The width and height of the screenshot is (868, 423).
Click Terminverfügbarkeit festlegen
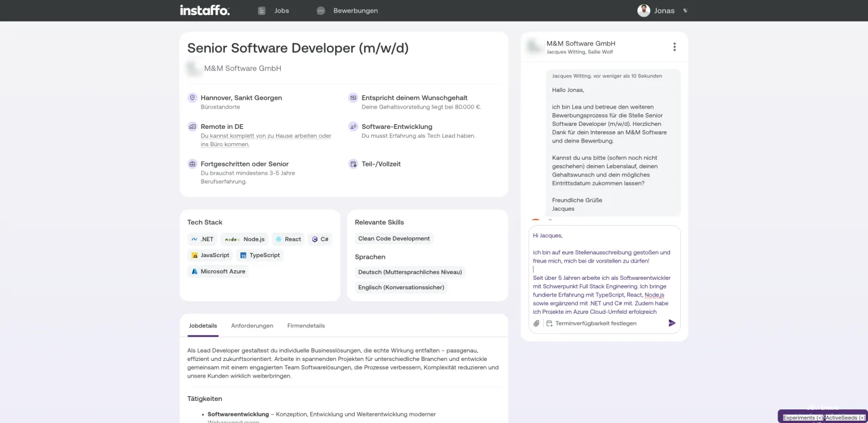tap(596, 323)
